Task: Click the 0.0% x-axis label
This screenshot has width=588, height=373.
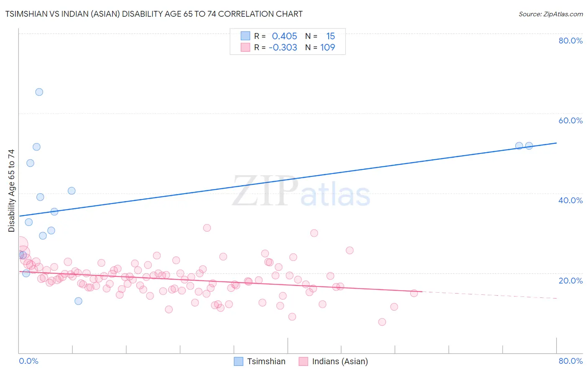Action: (28, 361)
